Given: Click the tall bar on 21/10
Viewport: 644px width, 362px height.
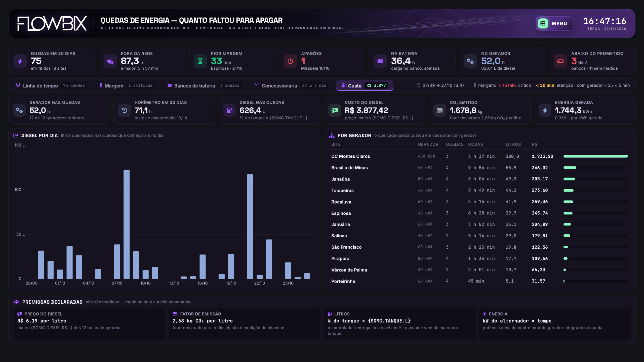Looking at the screenshot, I should click(250, 227).
